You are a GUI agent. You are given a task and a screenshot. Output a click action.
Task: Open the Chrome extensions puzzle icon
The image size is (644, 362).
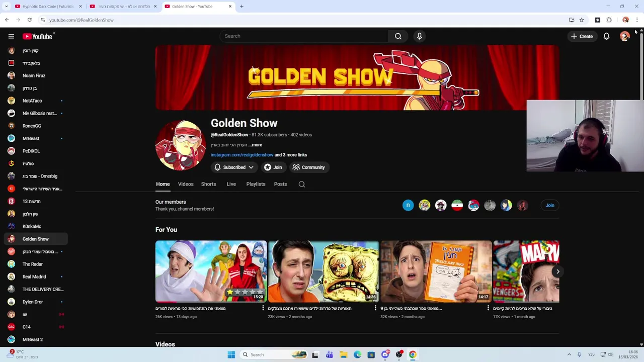point(609,20)
